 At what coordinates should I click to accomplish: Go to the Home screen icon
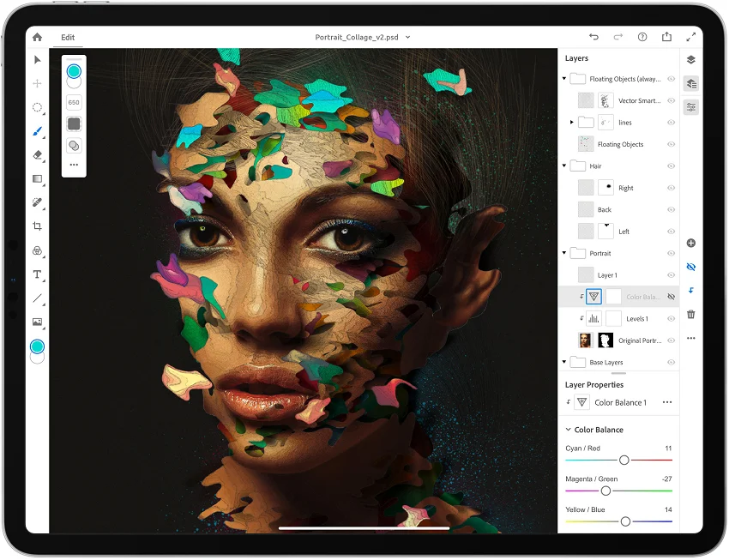click(x=37, y=37)
